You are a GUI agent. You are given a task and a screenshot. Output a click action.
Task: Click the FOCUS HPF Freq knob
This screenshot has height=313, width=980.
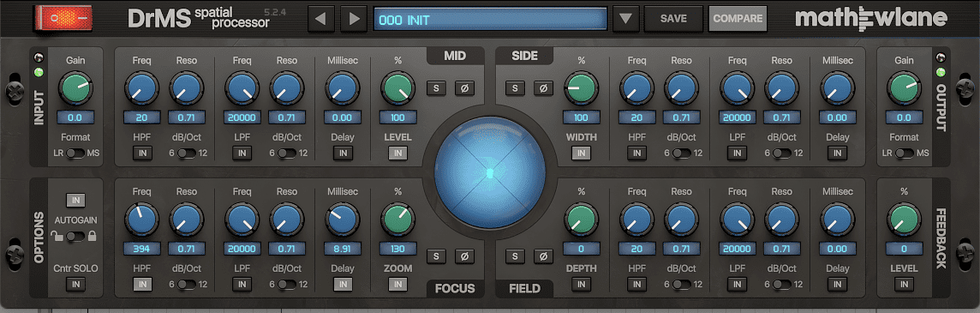tap(142, 220)
